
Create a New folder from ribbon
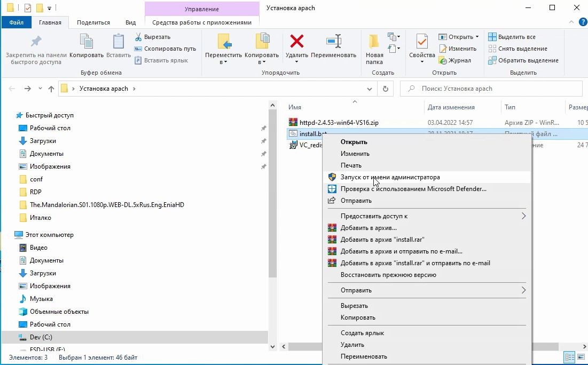[x=374, y=49]
